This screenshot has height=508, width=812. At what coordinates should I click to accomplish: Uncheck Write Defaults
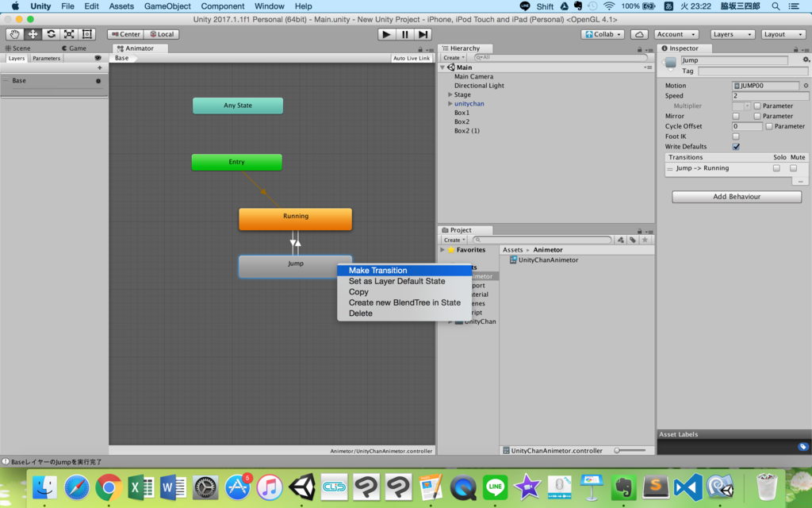(x=736, y=147)
